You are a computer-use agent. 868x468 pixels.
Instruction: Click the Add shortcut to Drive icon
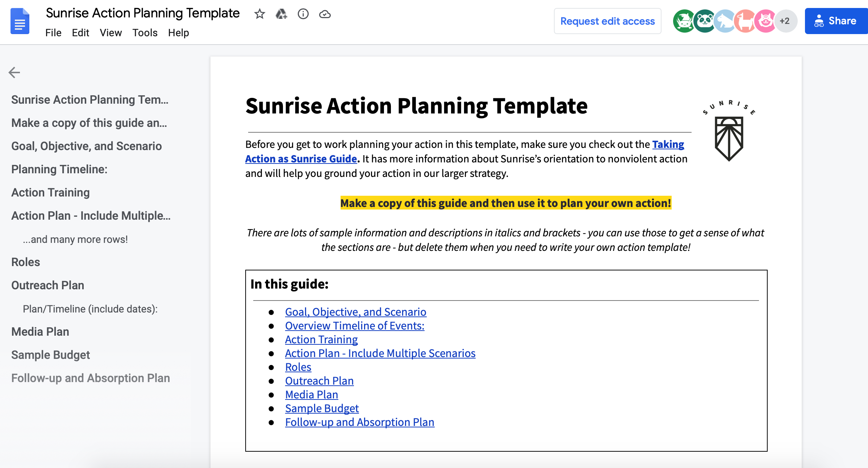(x=281, y=14)
